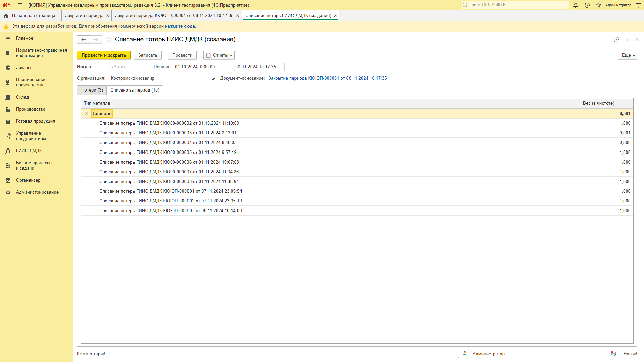Open the Еще dropdown menu

coord(627,55)
